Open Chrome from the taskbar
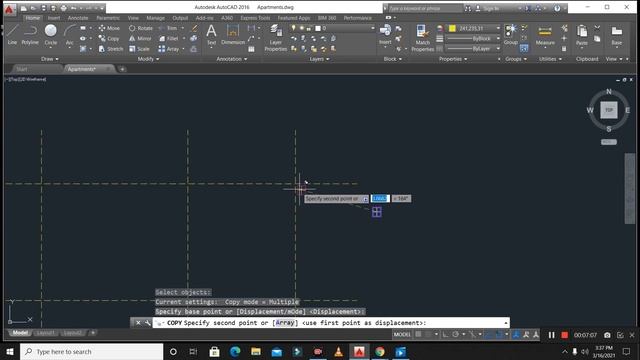 380,351
